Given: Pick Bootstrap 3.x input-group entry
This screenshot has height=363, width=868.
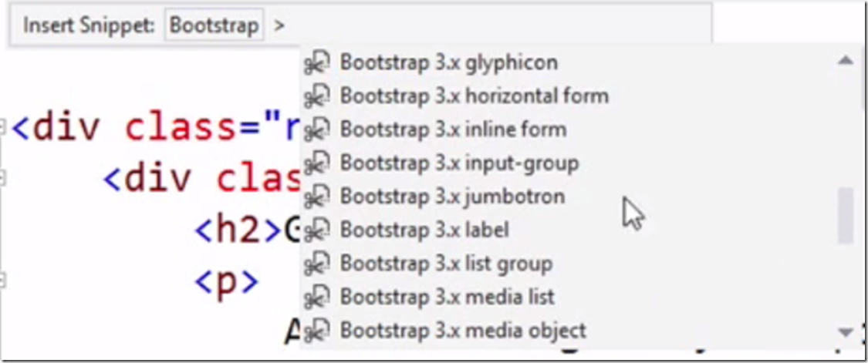Looking at the screenshot, I should 460,163.
